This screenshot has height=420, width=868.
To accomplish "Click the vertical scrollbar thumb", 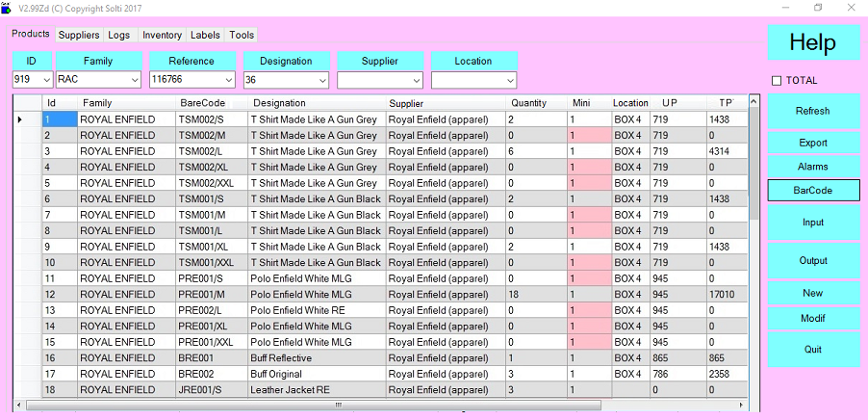I will click(753, 163).
